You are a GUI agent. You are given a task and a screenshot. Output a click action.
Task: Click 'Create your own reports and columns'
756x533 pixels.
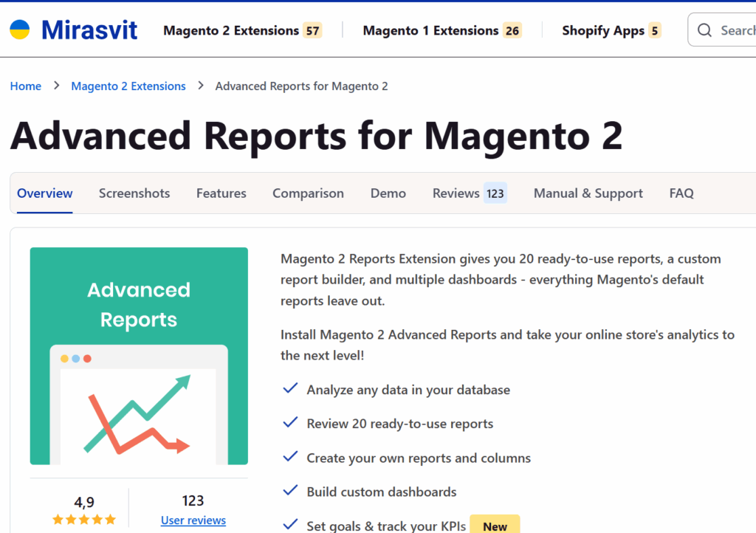(x=419, y=458)
